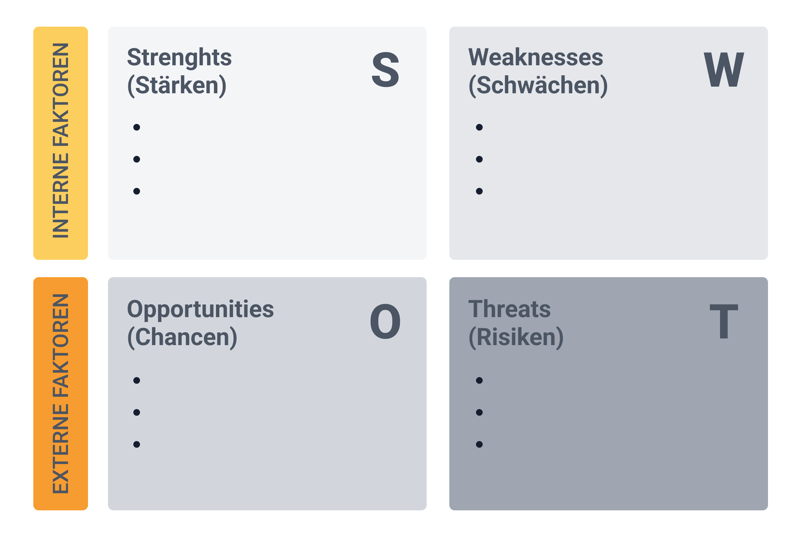The image size is (800, 533).
Task: Click the third bullet under Threats
Action: [480, 444]
